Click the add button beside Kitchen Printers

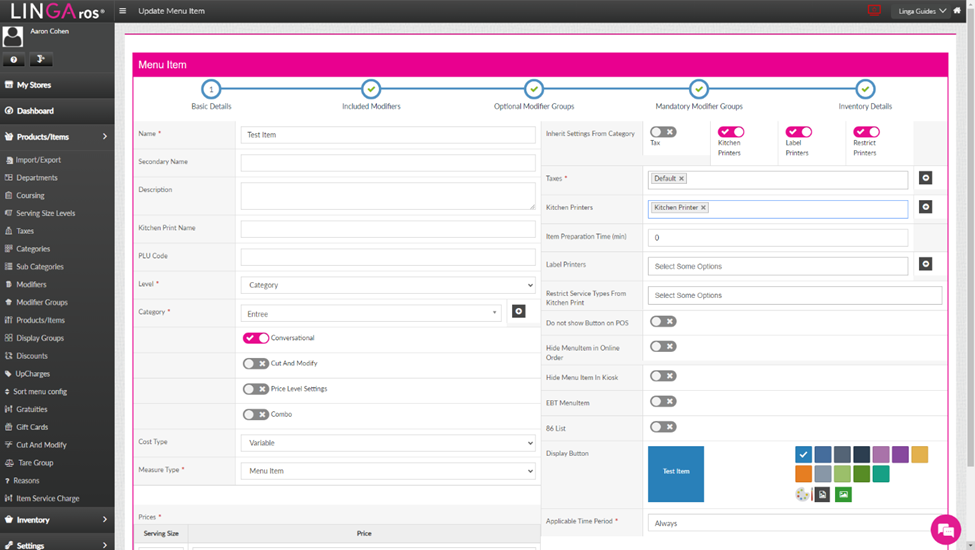click(x=925, y=206)
